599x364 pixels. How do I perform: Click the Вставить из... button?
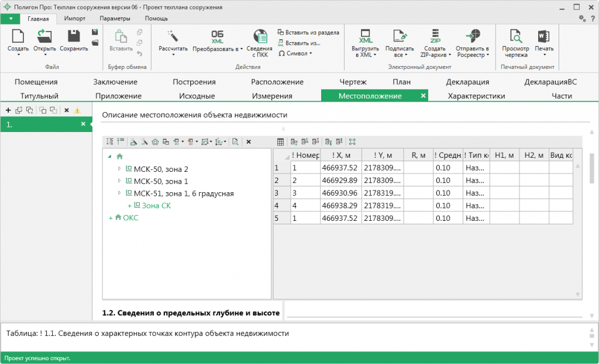pyautogui.click(x=299, y=43)
